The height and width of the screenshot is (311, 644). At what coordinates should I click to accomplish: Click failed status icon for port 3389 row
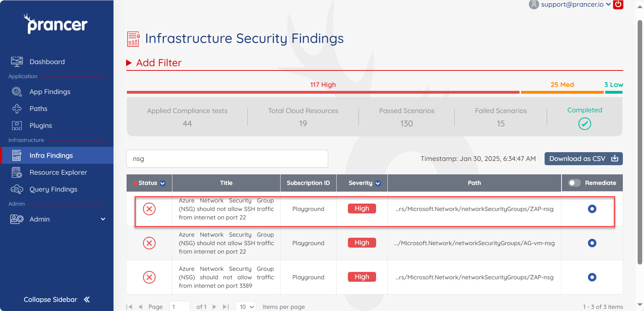click(149, 277)
